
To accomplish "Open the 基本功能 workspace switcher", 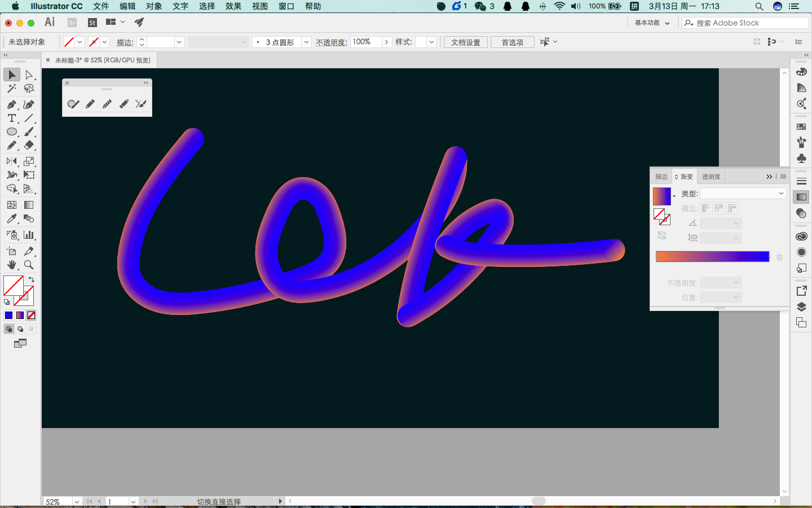I will [652, 23].
